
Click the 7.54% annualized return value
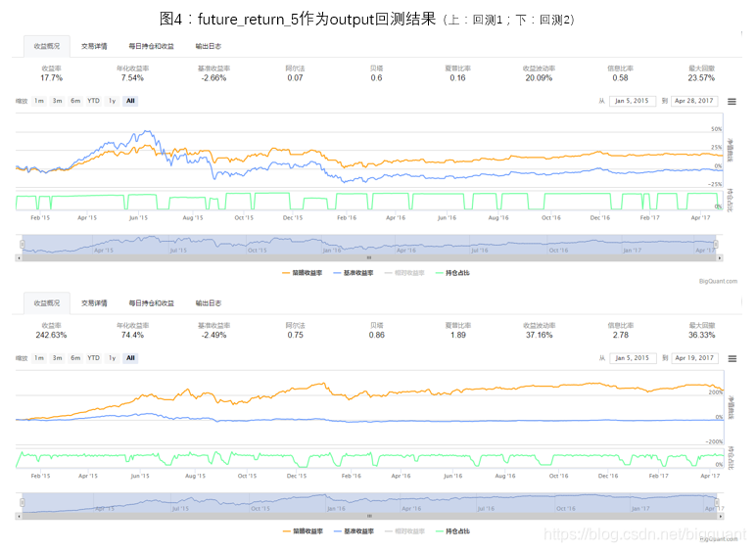pyautogui.click(x=132, y=78)
